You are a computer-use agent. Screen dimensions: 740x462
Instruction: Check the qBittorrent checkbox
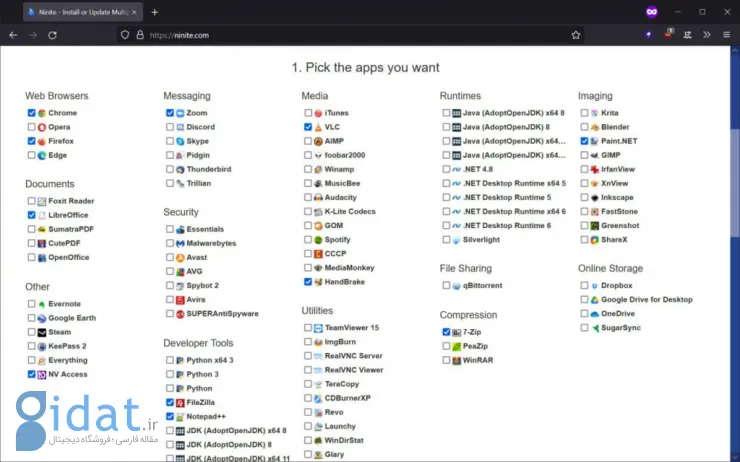pos(446,286)
